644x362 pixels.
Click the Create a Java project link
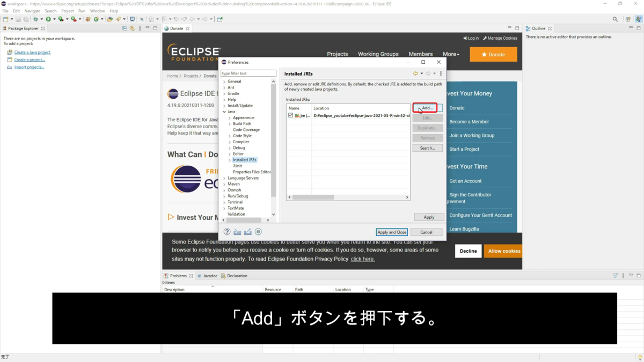point(32,53)
